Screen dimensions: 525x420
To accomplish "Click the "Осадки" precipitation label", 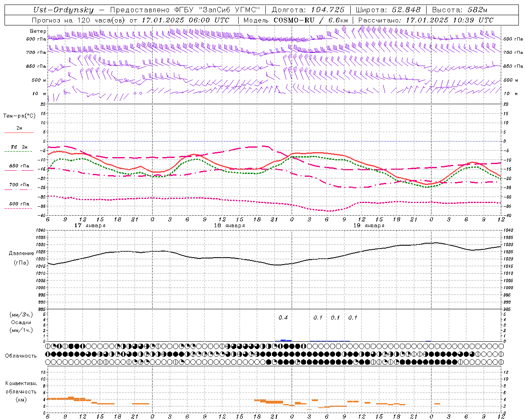I will click(21, 322).
